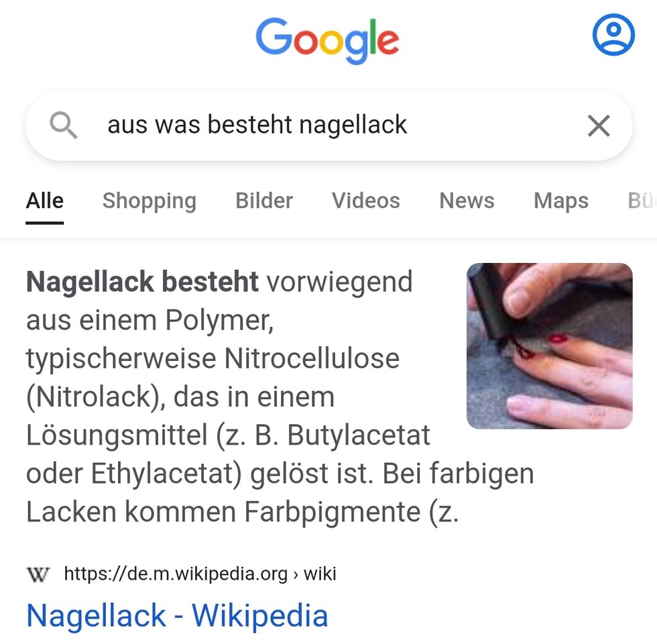The width and height of the screenshot is (657, 644).
Task: Show the News results tab
Action: click(467, 201)
